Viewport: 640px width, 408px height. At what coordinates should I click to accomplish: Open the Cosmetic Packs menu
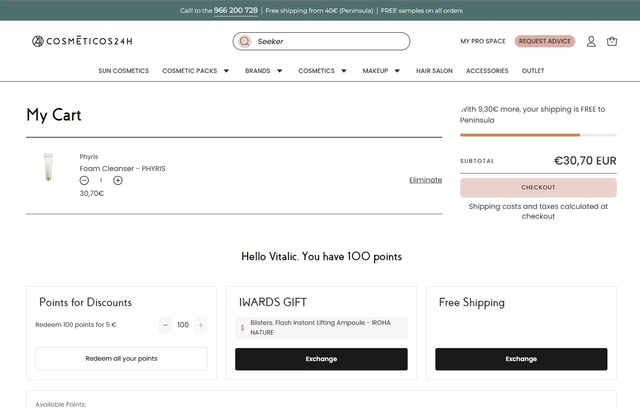click(x=190, y=71)
